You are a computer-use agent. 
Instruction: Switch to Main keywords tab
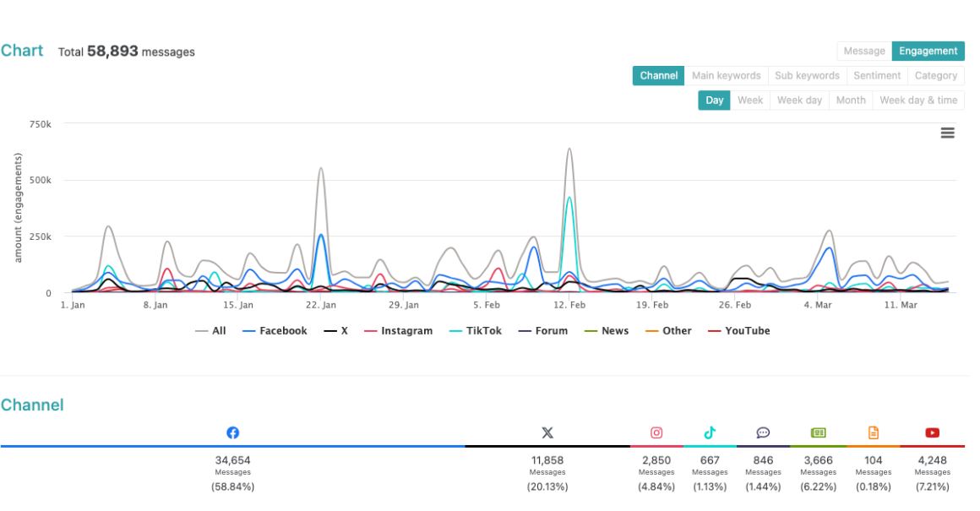point(726,76)
